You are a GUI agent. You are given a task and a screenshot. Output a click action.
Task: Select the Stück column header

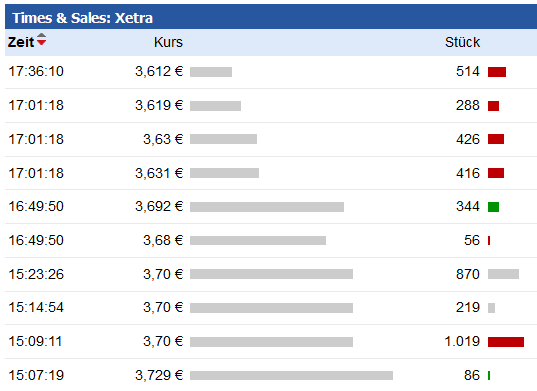(462, 42)
